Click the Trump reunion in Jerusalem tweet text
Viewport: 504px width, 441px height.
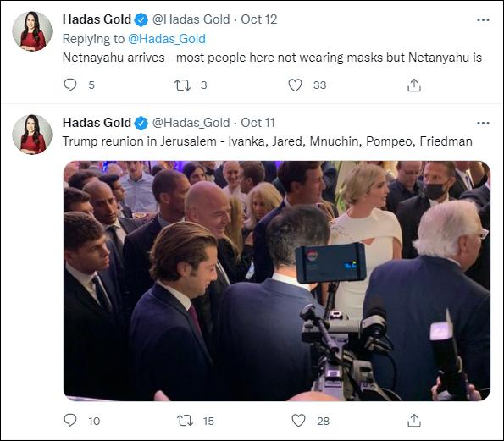(x=268, y=141)
